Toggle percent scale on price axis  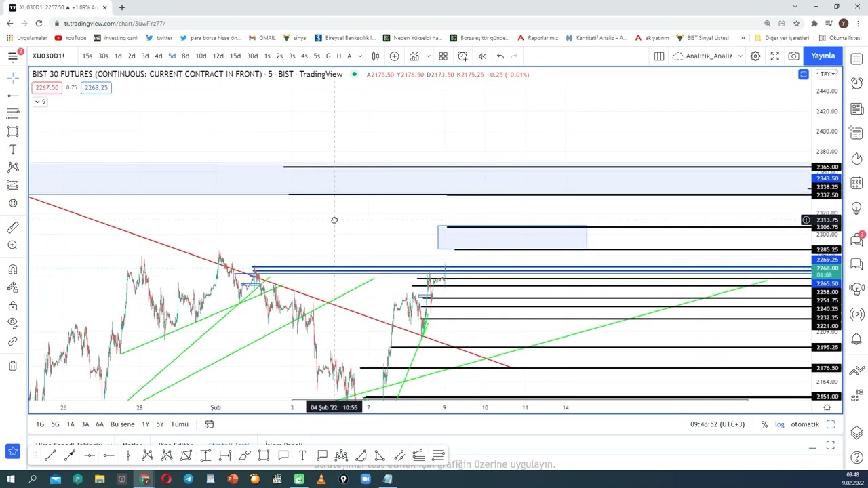click(764, 424)
